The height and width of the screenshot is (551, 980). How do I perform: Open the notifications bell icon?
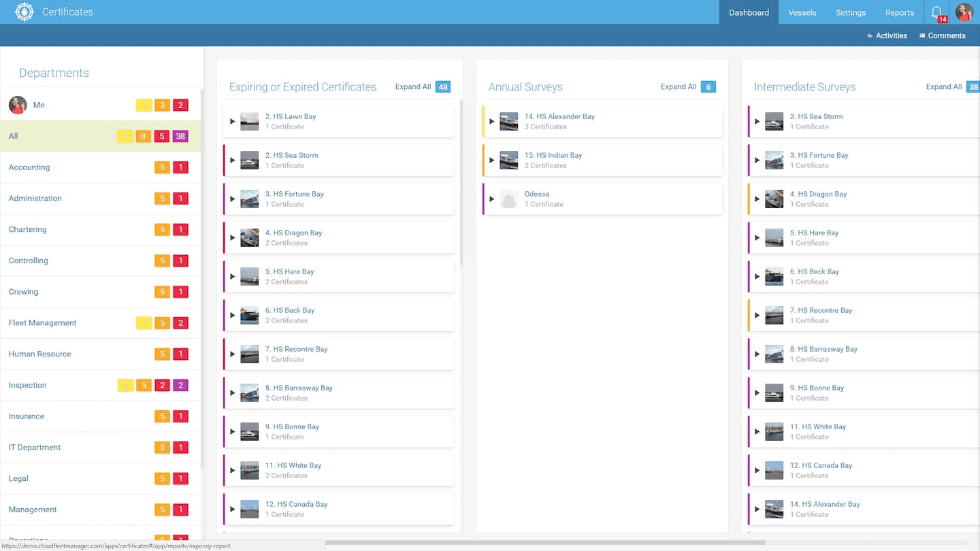[936, 12]
